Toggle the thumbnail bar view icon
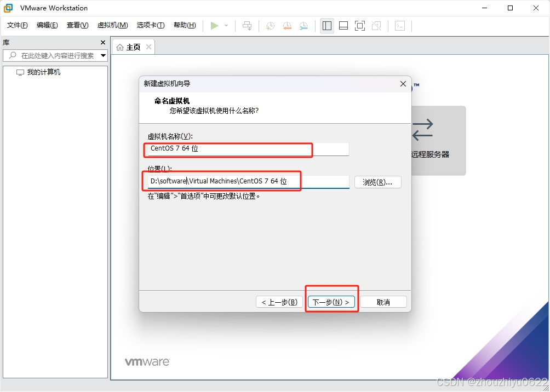This screenshot has width=550, height=392. point(343,26)
